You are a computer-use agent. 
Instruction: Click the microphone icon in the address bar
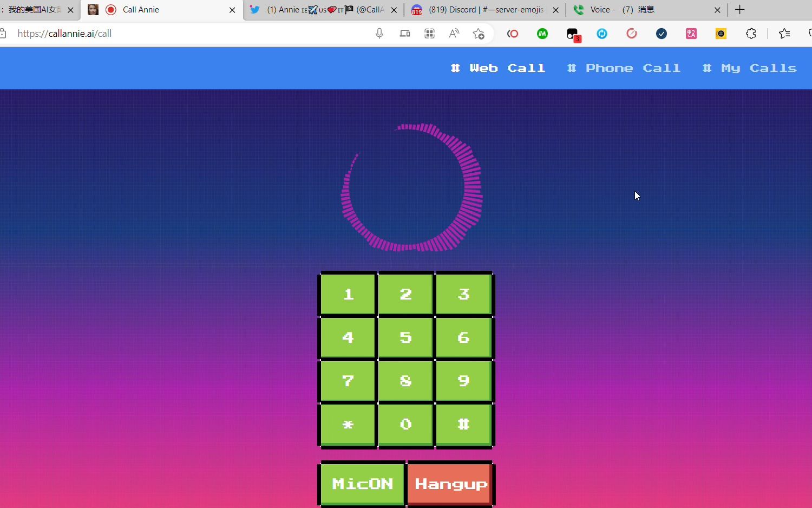379,34
